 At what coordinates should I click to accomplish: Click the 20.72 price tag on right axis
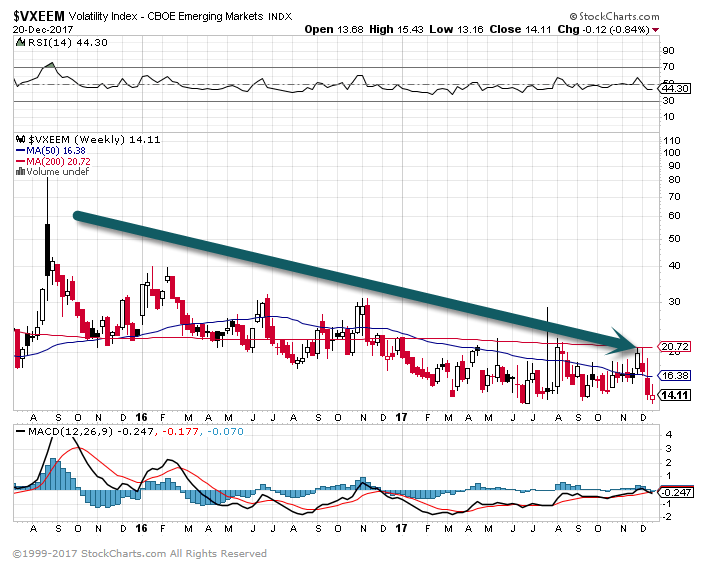(x=674, y=347)
